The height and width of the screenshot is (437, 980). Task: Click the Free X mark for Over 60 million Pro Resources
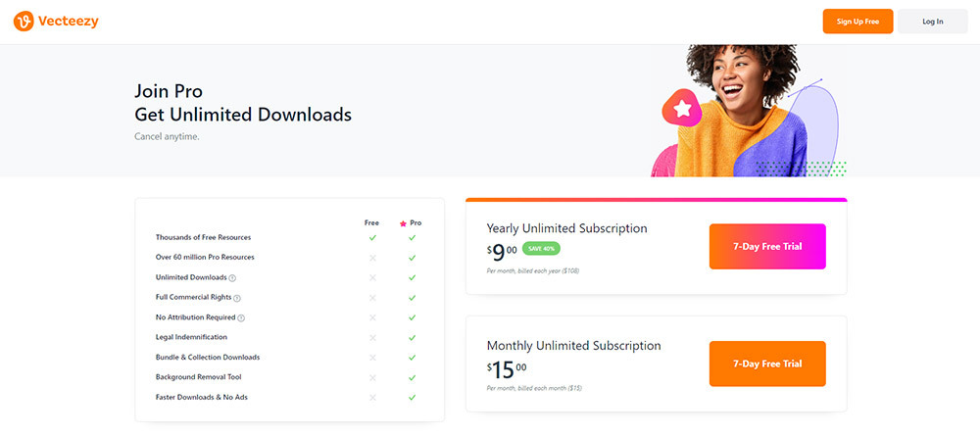point(372,258)
